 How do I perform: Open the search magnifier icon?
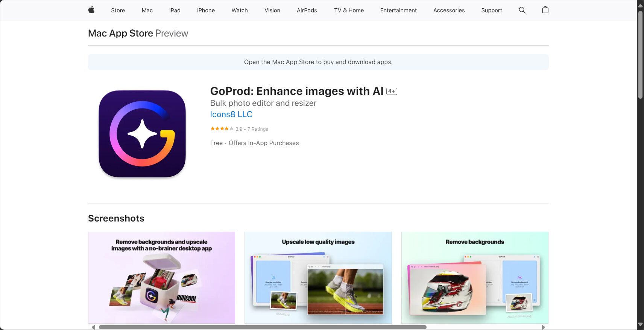click(522, 10)
